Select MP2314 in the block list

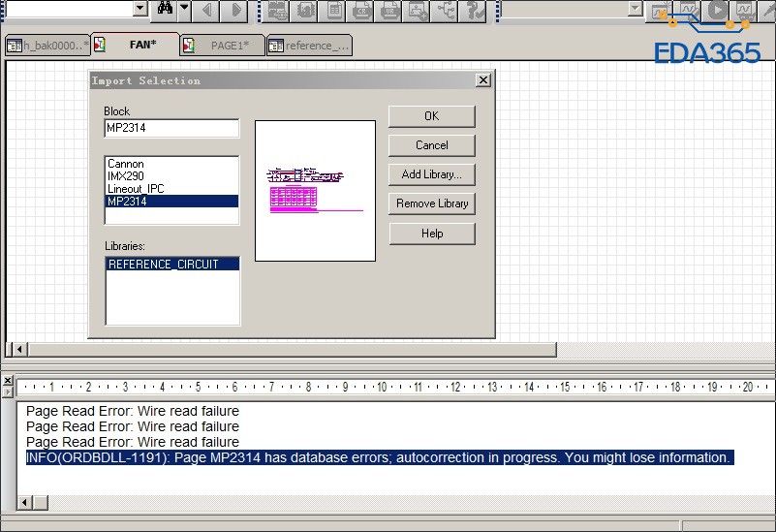171,201
